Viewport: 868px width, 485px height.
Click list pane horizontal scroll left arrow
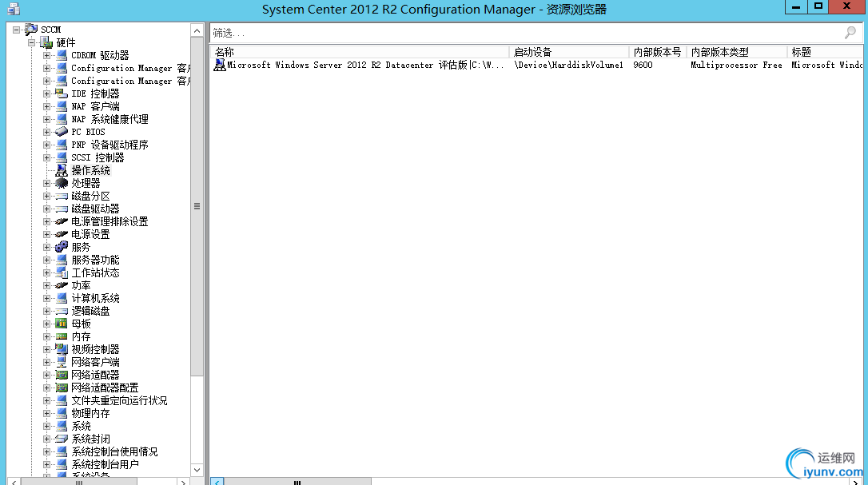click(217, 482)
